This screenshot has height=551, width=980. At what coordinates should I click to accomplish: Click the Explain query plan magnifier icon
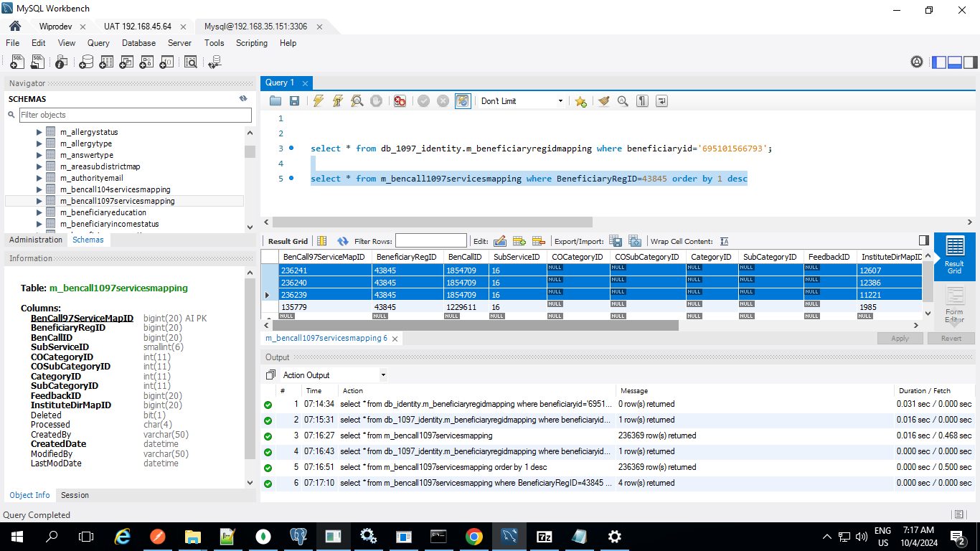tap(357, 101)
